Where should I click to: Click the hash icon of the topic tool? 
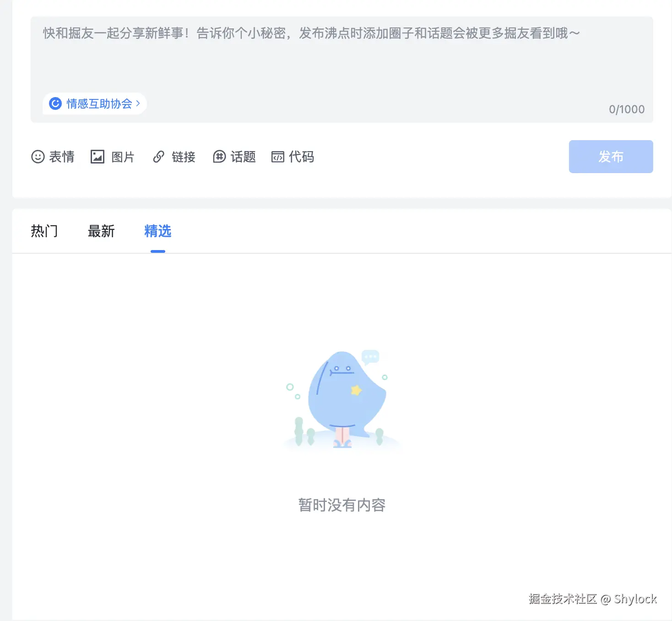[220, 157]
